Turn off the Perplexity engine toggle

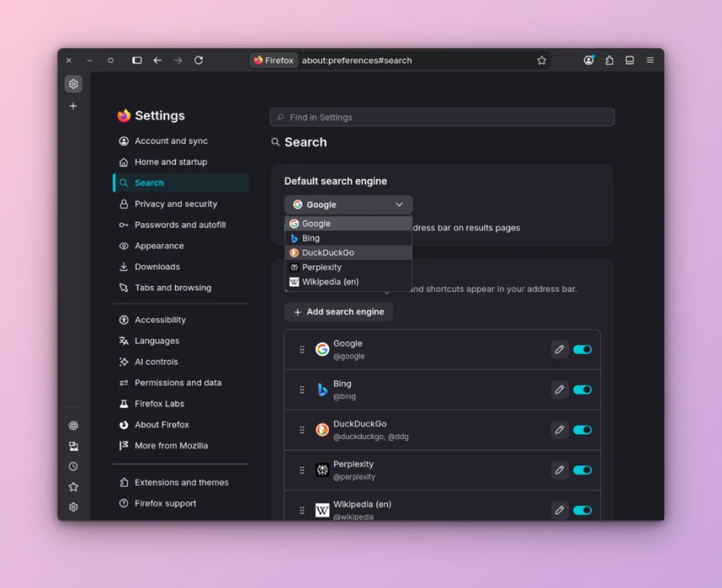pyautogui.click(x=583, y=470)
